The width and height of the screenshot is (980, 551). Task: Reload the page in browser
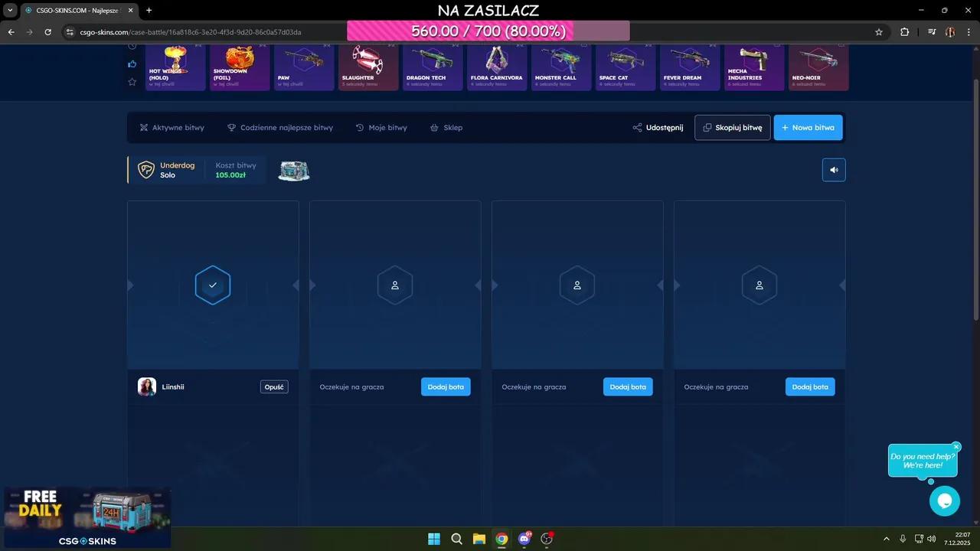pyautogui.click(x=47, y=32)
